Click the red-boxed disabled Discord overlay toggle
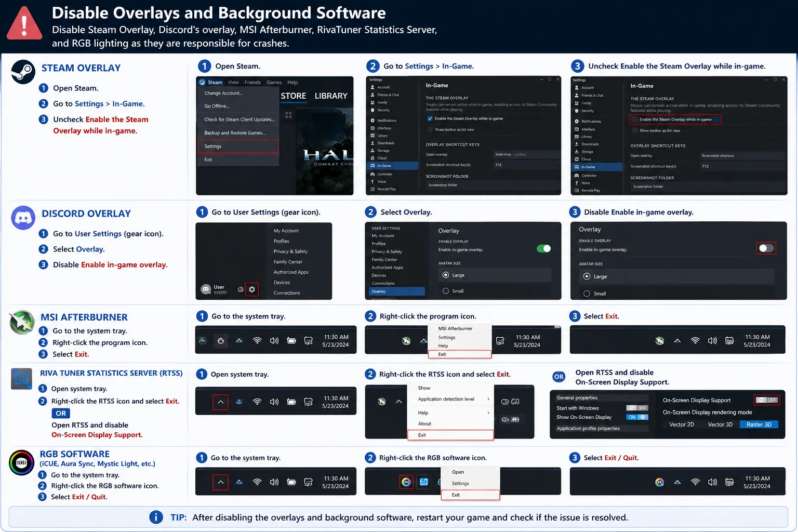This screenshot has height=532, width=798. 766,248
